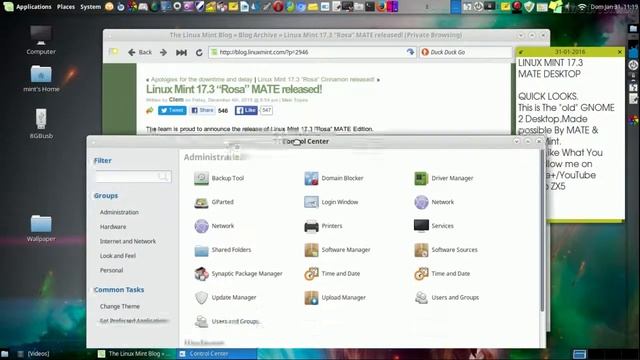This screenshot has height=360, width=640.
Task: Close the yellow sticky note
Action: [620, 52]
